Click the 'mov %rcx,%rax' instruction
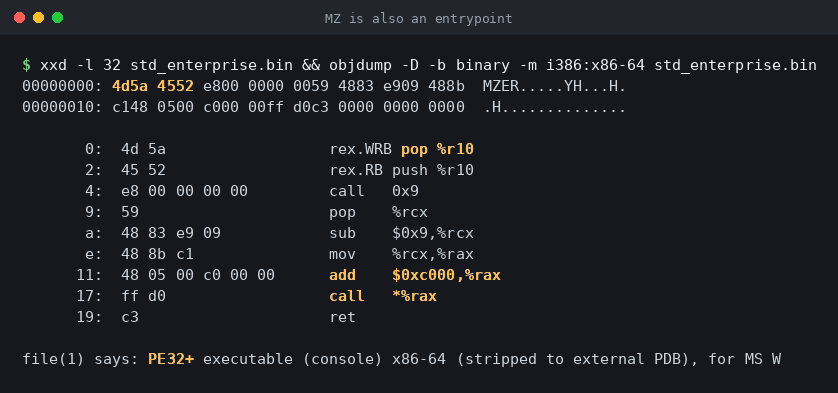Viewport: 838px width, 393px height. tap(401, 254)
